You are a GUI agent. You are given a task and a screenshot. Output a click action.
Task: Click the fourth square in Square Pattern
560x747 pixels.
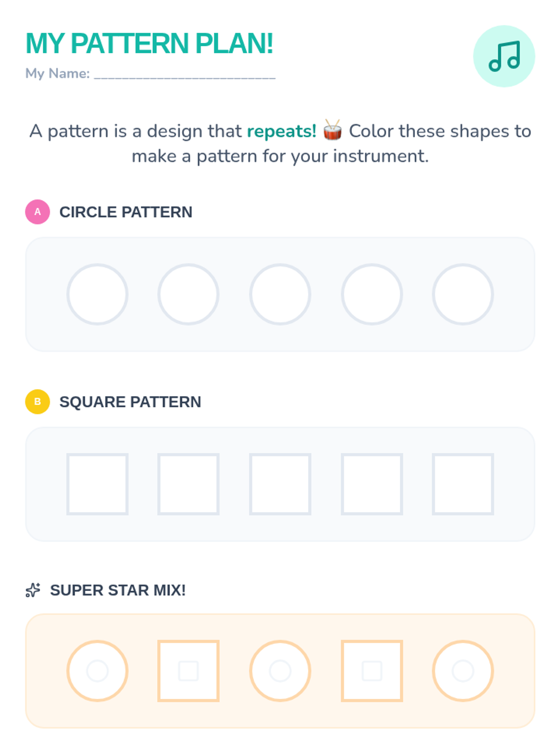click(x=371, y=484)
